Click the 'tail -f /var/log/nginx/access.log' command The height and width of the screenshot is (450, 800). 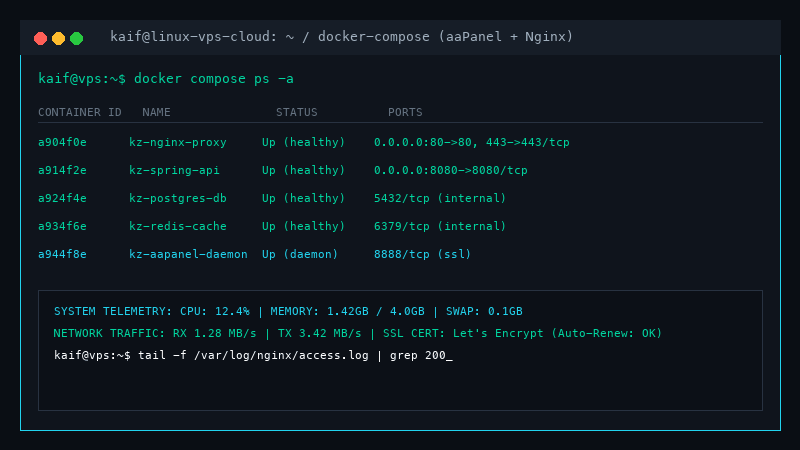pos(253,355)
